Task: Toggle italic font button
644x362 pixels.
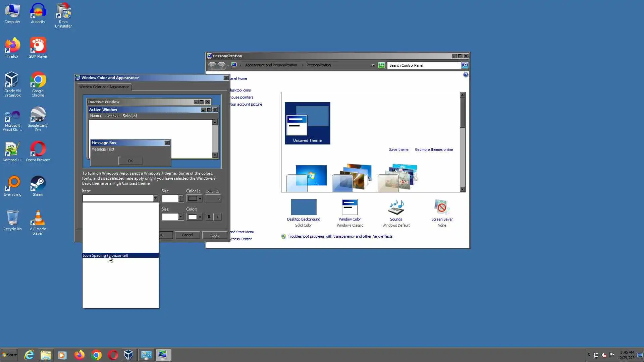Action: (x=218, y=217)
